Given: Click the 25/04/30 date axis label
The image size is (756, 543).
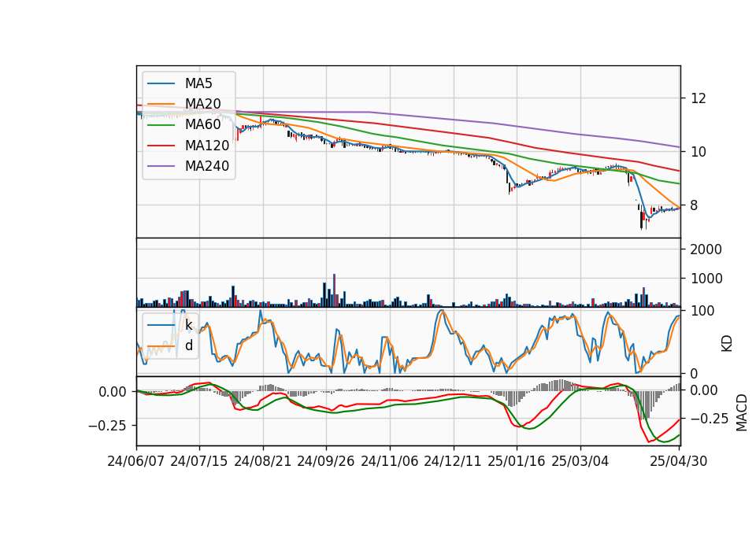Looking at the screenshot, I should pos(678,461).
